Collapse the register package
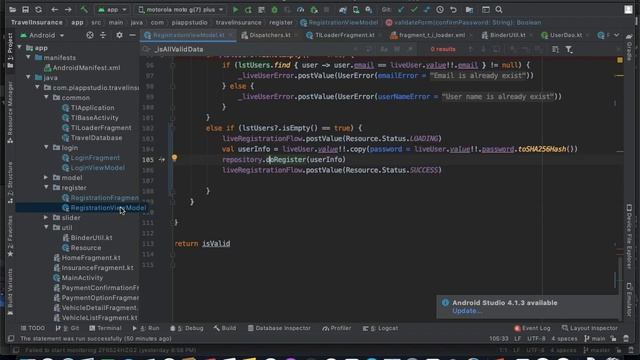Viewport: 640px width, 360px height. [46, 187]
